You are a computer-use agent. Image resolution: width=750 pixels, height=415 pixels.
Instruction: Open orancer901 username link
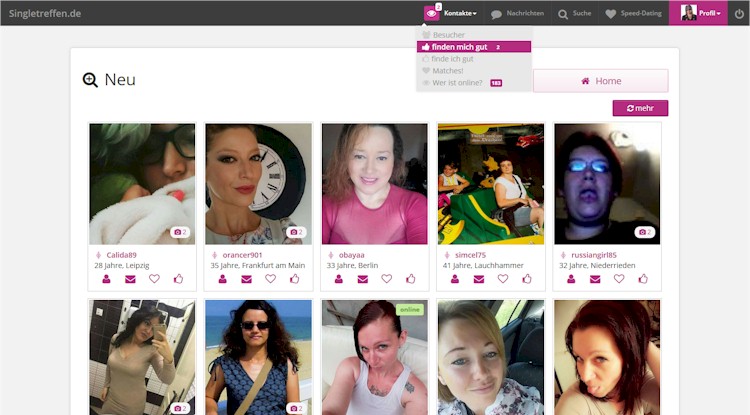point(242,255)
